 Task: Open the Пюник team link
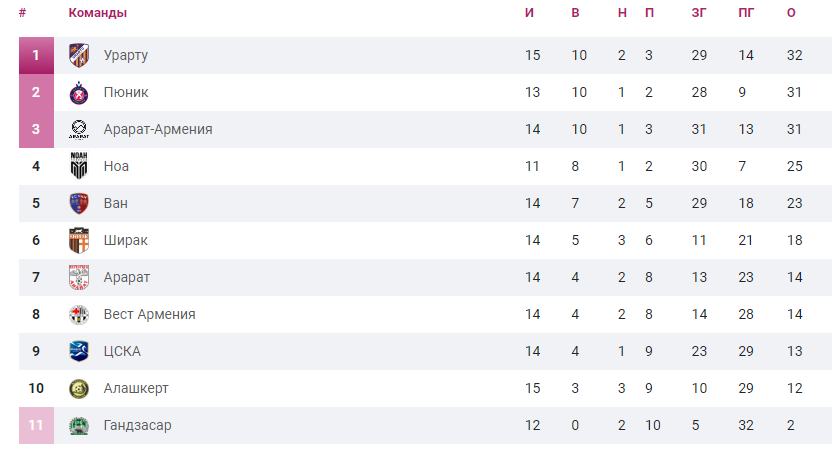[126, 92]
